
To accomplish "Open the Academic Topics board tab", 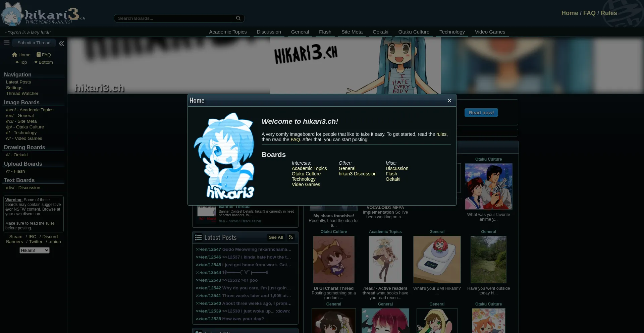I will point(228,32).
